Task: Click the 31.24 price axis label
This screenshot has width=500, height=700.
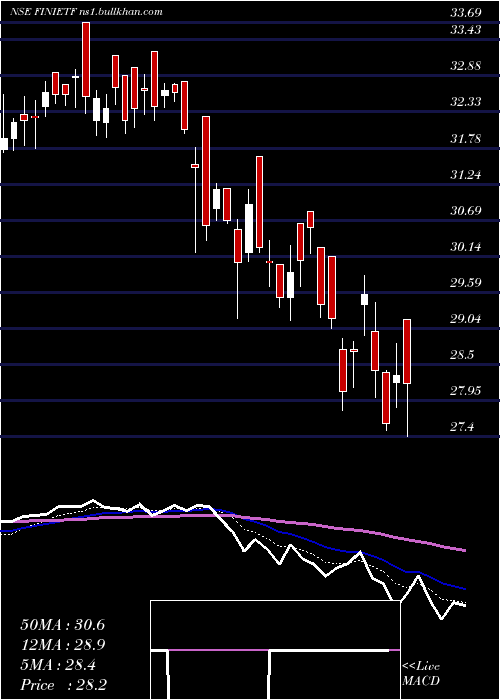Action: click(x=466, y=175)
